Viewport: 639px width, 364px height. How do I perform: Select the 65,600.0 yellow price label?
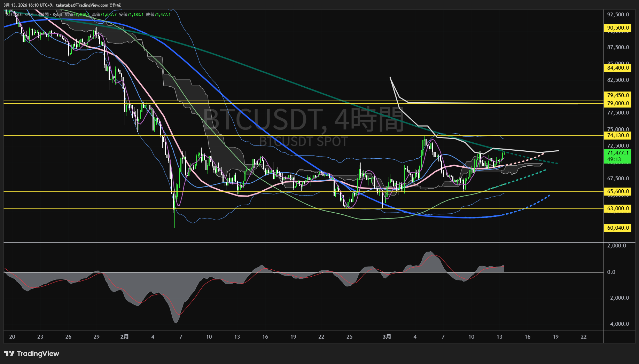point(617,191)
